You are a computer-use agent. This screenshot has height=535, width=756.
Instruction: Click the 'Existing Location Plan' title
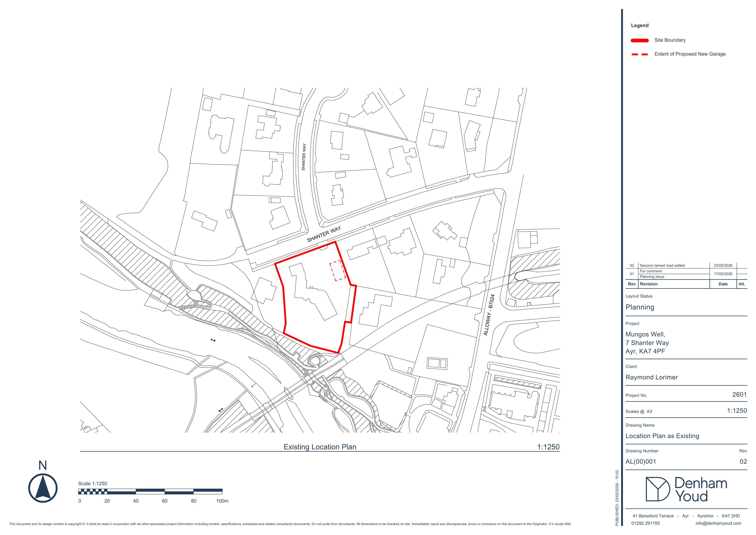(x=320, y=447)
